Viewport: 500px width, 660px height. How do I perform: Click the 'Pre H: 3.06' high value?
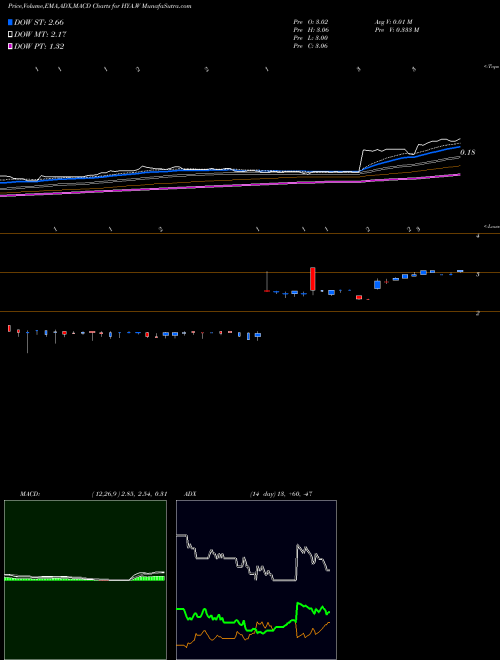(x=311, y=30)
